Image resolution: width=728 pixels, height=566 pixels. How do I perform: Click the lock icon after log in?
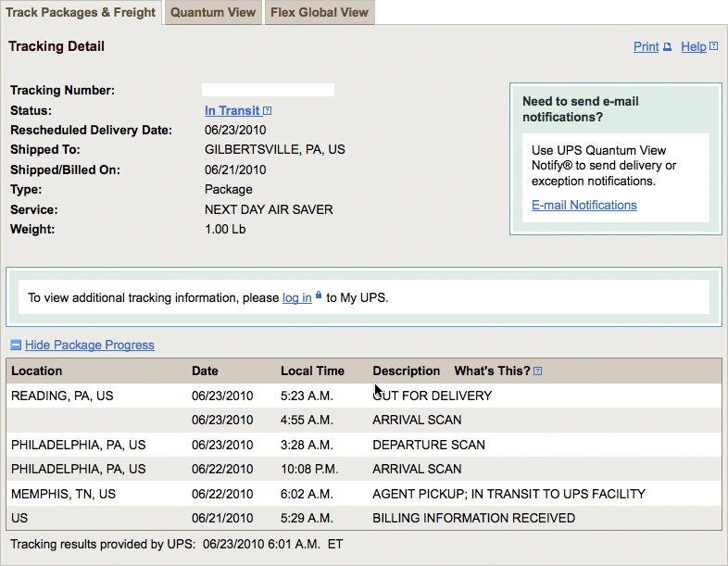click(x=319, y=295)
